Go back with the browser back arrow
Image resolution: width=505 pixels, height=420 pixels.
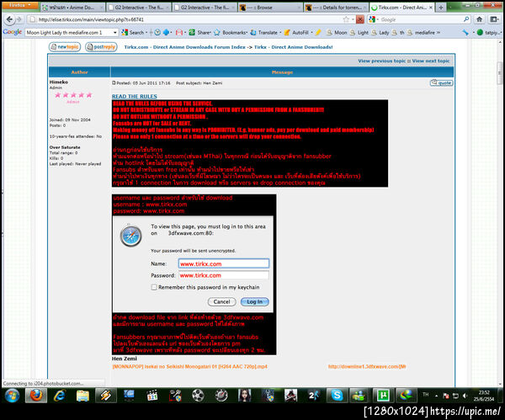[9, 19]
